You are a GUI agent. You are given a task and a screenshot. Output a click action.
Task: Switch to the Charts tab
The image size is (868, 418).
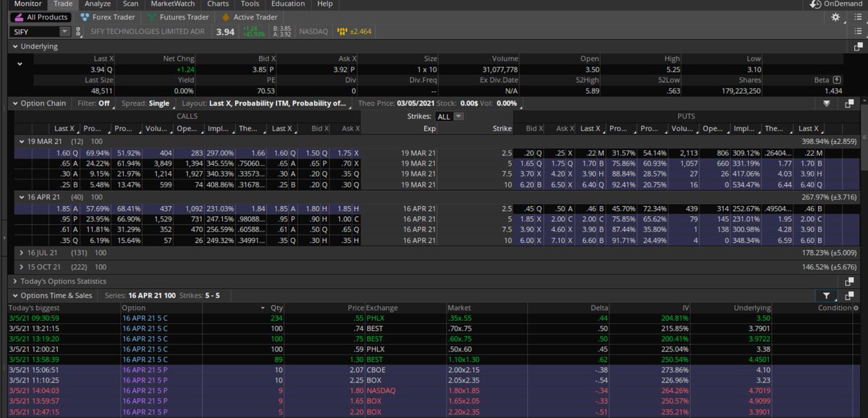218,4
